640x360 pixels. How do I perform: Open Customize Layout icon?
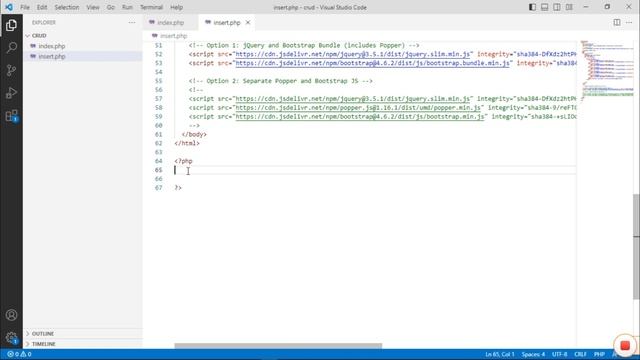click(x=569, y=7)
